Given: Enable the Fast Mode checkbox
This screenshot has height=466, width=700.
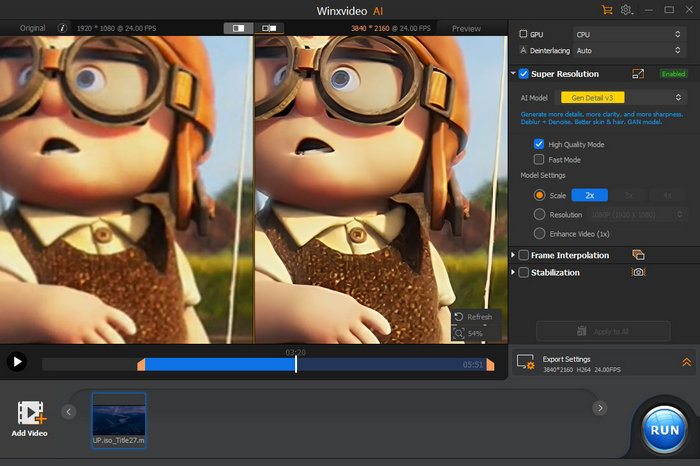Looking at the screenshot, I should pos(539,159).
